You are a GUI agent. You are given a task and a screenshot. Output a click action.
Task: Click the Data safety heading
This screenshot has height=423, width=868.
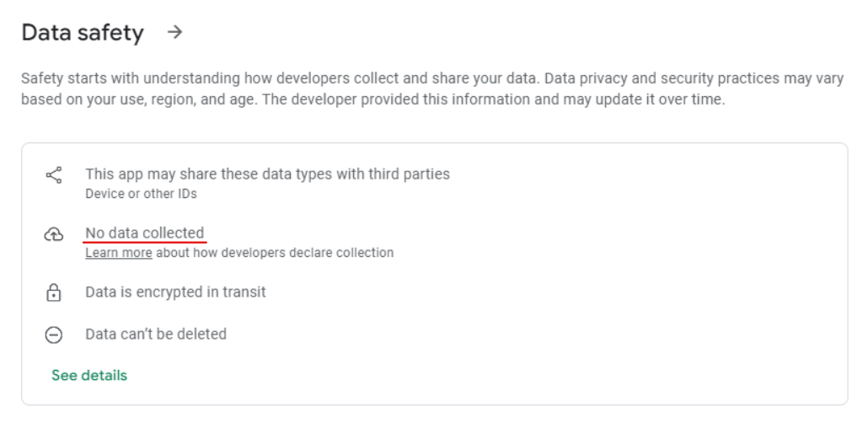83,33
